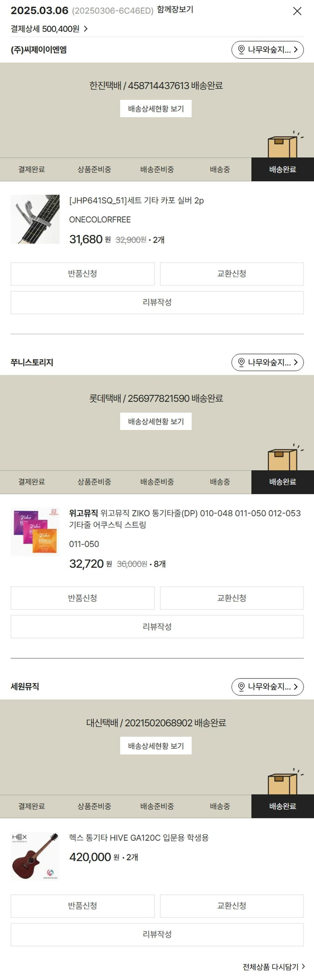Open the HEX guitar product image

(35, 856)
